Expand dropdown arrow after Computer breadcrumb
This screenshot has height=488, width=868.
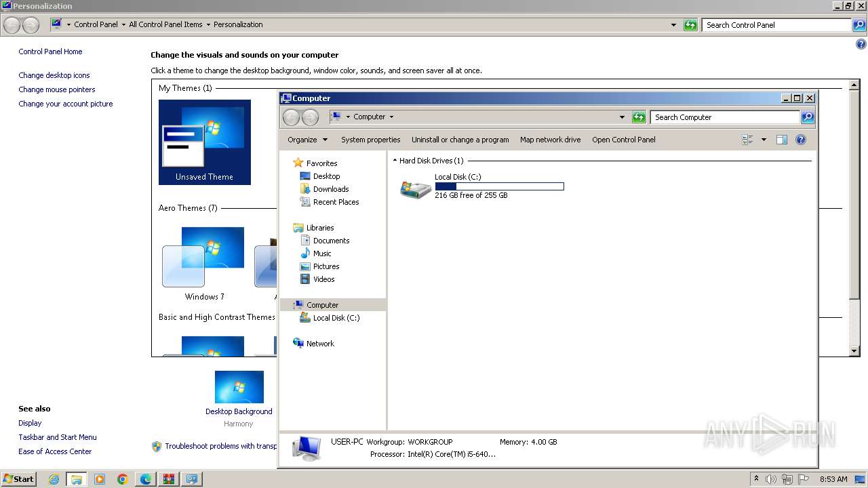pyautogui.click(x=391, y=117)
